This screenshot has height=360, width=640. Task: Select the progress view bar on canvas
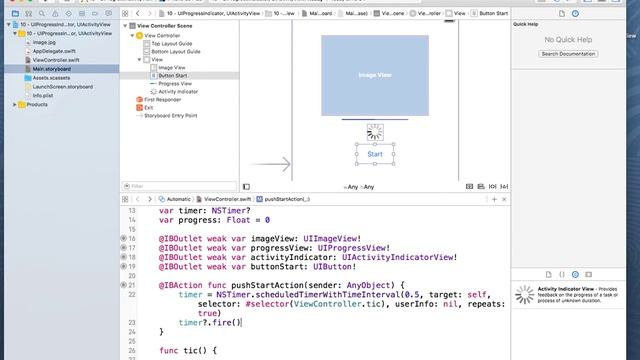click(375, 120)
